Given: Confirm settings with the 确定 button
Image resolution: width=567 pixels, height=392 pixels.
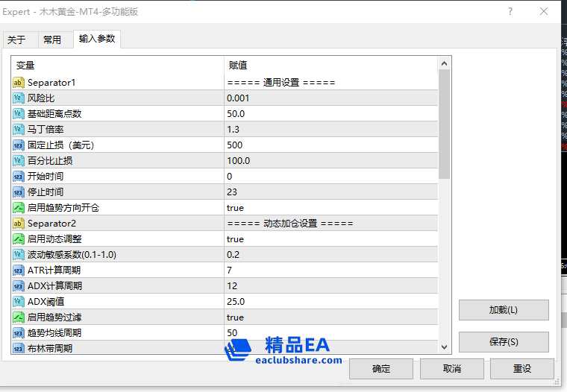Looking at the screenshot, I should click(380, 369).
